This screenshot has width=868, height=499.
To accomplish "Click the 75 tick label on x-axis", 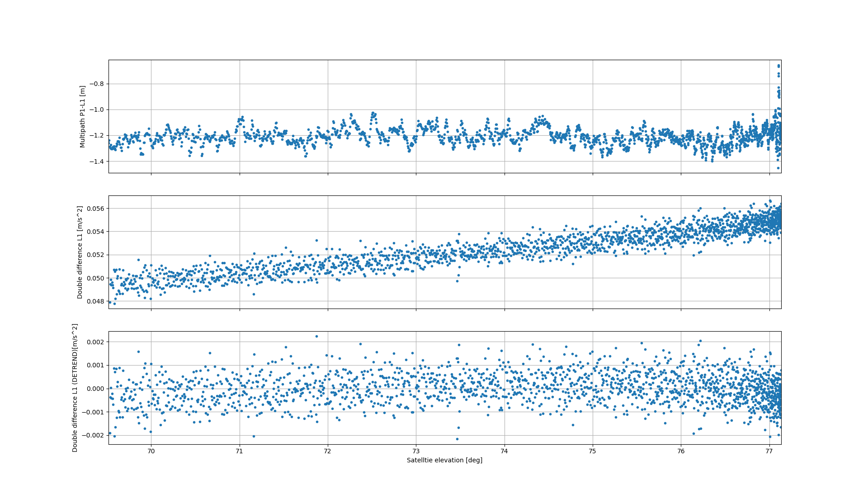I will pos(593,451).
